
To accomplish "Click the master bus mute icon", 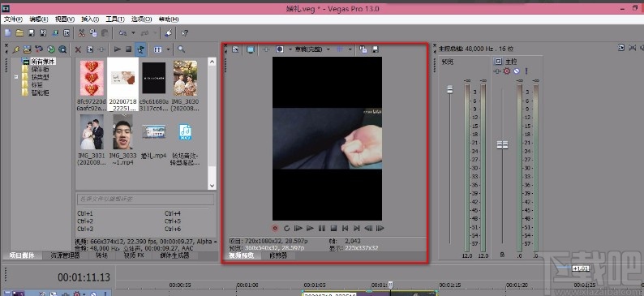I will pyautogui.click(x=517, y=71).
